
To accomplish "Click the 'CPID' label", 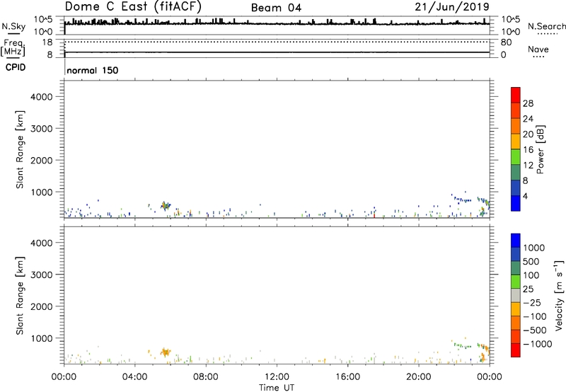I will (x=16, y=67).
